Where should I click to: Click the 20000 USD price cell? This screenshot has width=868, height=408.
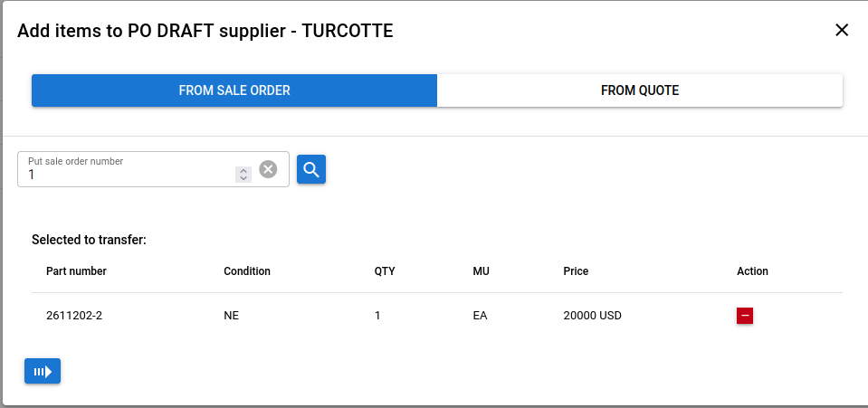point(592,317)
